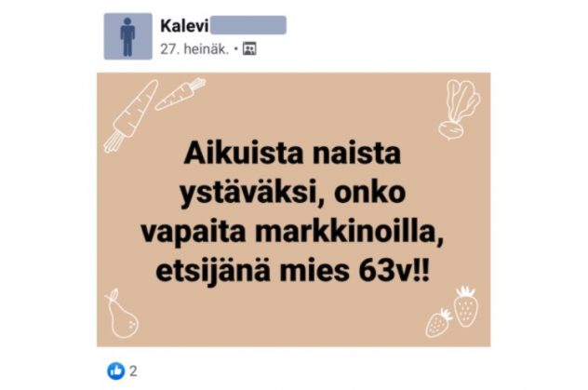Click the larger strawberry illustration
Screen dimensions: 588x390
point(466,306)
